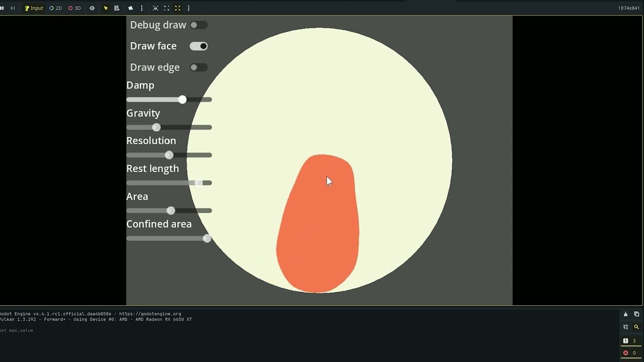The height and width of the screenshot is (362, 644).
Task: Click the next frame step button
Action: (x=13, y=8)
